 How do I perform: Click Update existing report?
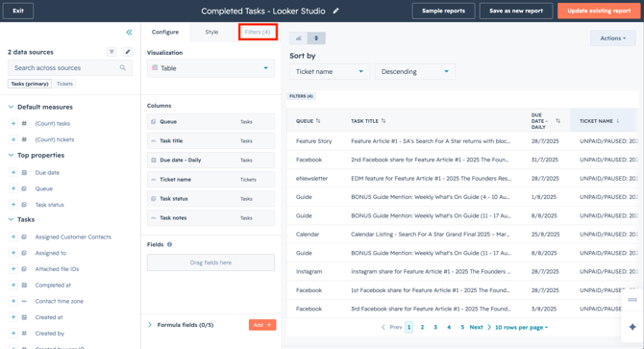coord(599,11)
